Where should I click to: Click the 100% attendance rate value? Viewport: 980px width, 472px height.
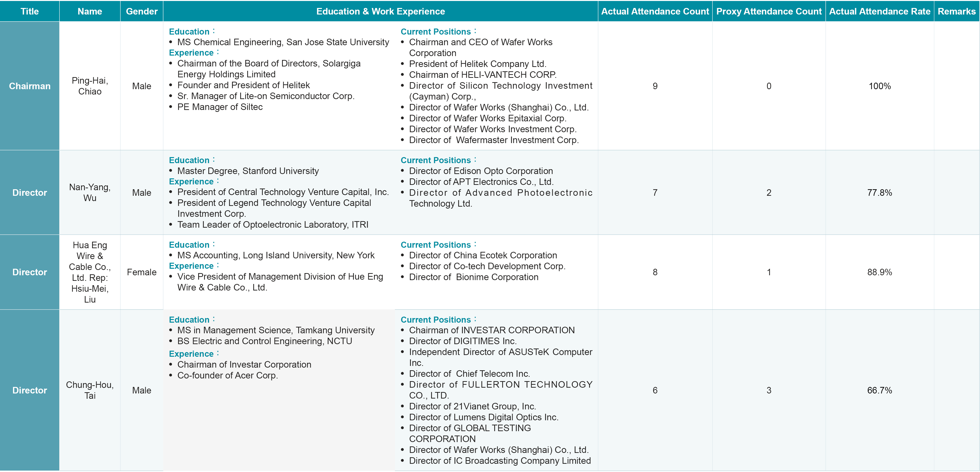(x=879, y=86)
